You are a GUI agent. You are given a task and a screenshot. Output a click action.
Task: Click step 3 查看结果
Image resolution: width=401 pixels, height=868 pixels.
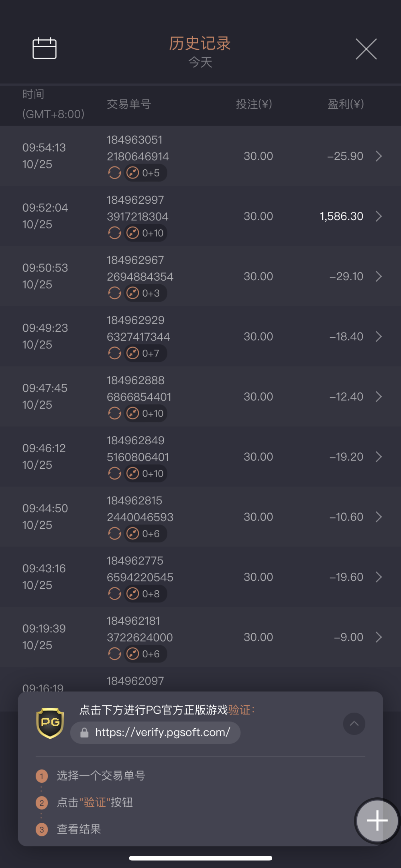pos(79,829)
